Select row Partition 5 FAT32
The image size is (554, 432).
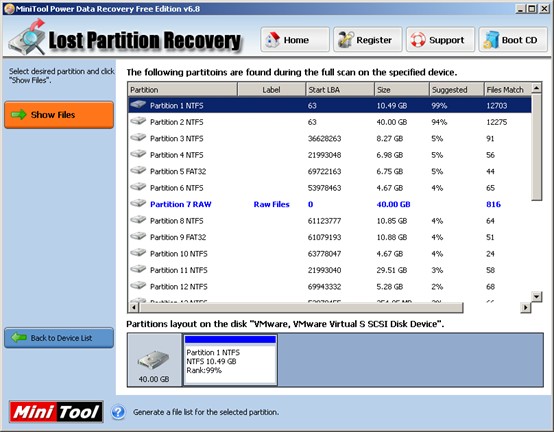click(330, 171)
